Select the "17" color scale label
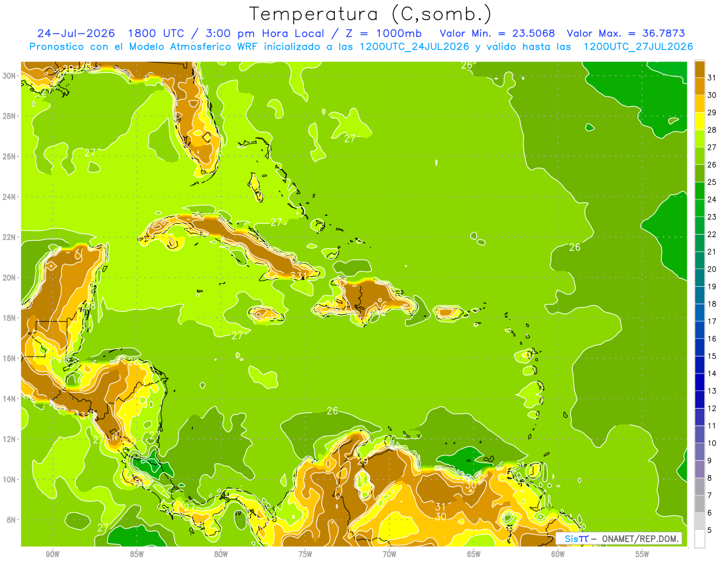Screen dimensions: 728x562 tap(712, 321)
